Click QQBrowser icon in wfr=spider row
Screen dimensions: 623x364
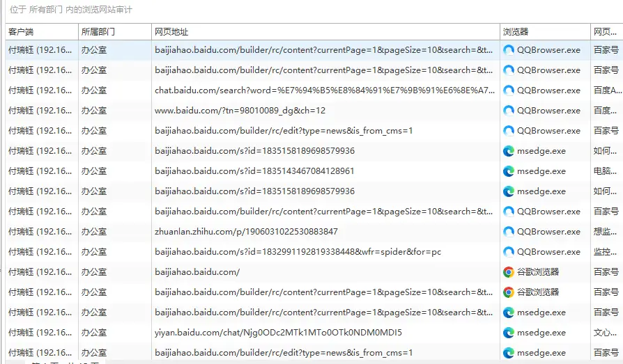(x=509, y=252)
